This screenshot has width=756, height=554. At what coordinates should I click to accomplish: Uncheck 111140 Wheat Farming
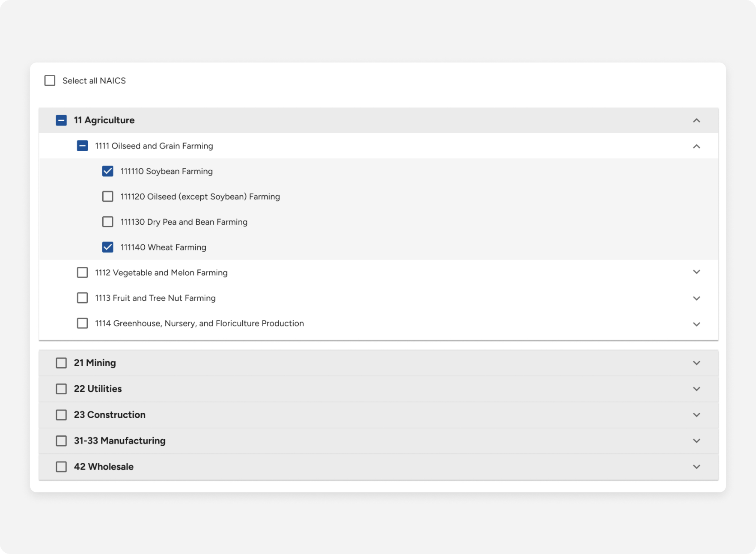[x=108, y=247]
